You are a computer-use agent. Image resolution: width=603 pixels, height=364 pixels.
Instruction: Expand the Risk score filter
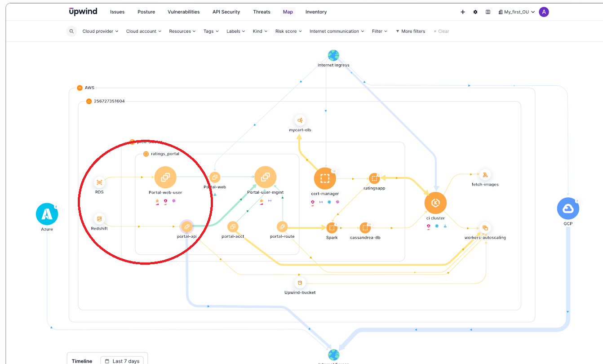[288, 31]
